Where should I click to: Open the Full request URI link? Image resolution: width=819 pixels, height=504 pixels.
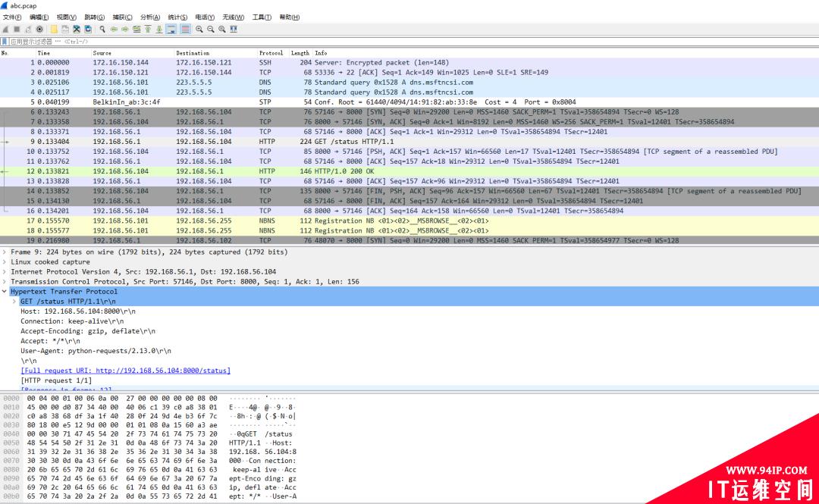[x=125, y=371]
